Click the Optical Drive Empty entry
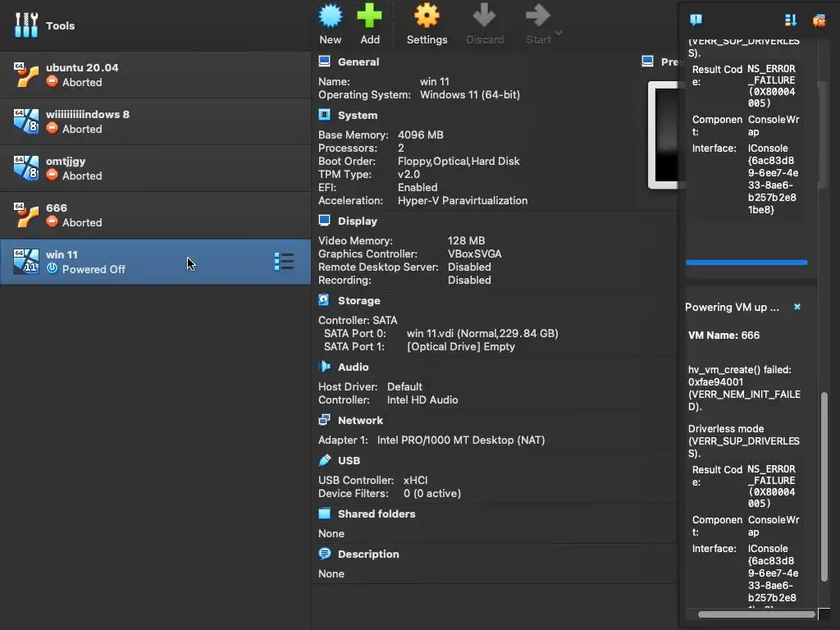The height and width of the screenshot is (630, 840). pyautogui.click(x=461, y=347)
